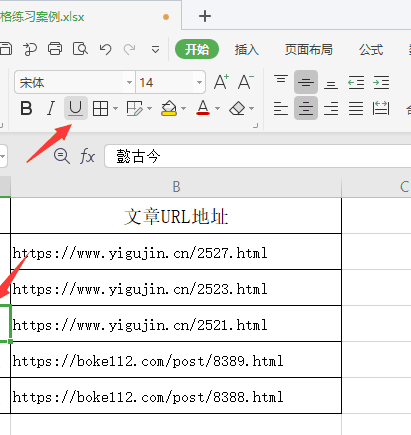Expand quick access toolbar options

coord(155,50)
